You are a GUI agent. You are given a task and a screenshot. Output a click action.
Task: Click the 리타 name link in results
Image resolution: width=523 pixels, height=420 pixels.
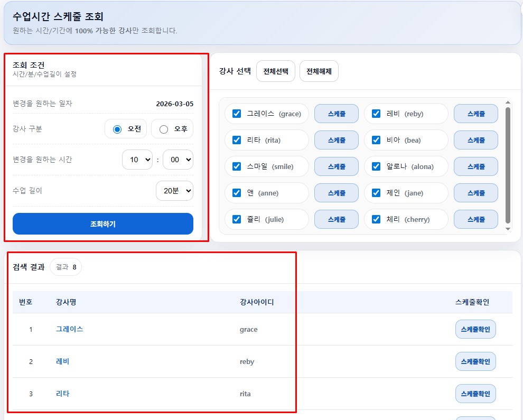62,394
